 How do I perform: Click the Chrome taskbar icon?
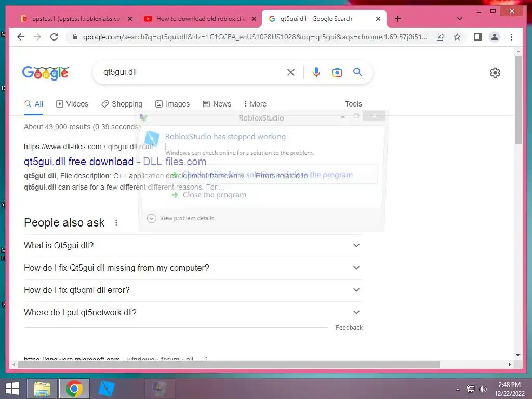point(74,389)
